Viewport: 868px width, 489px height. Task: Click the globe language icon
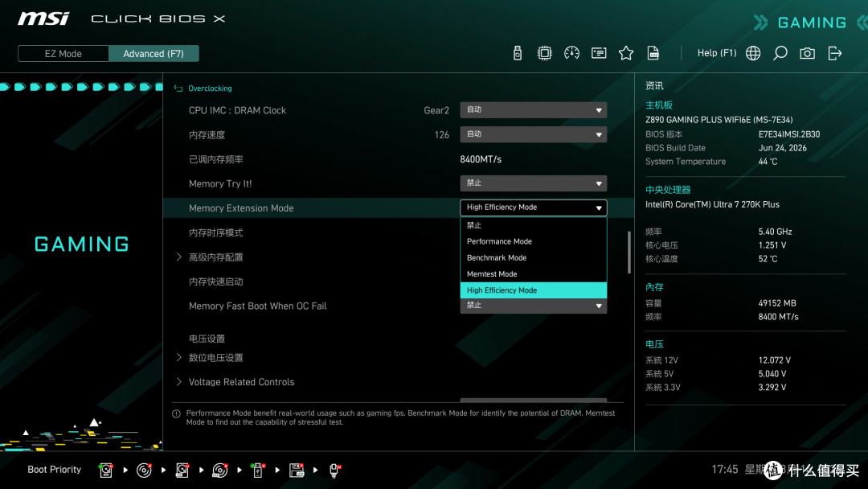pyautogui.click(x=753, y=53)
